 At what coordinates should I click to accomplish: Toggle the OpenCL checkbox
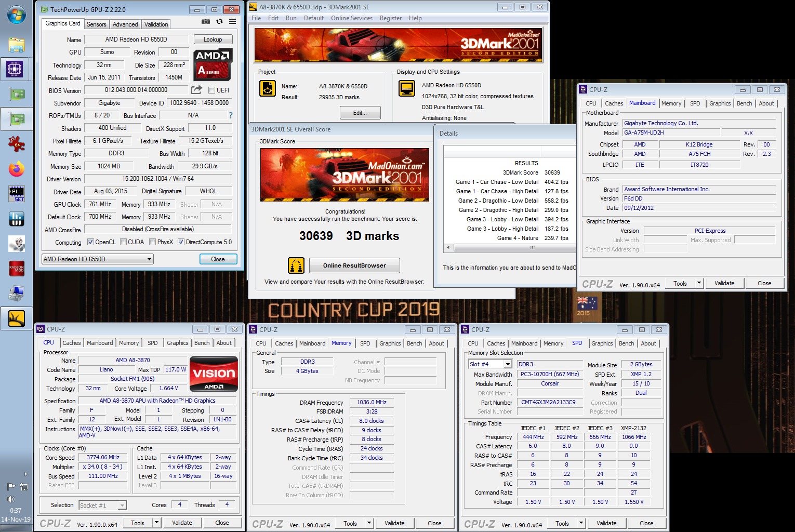[90, 242]
